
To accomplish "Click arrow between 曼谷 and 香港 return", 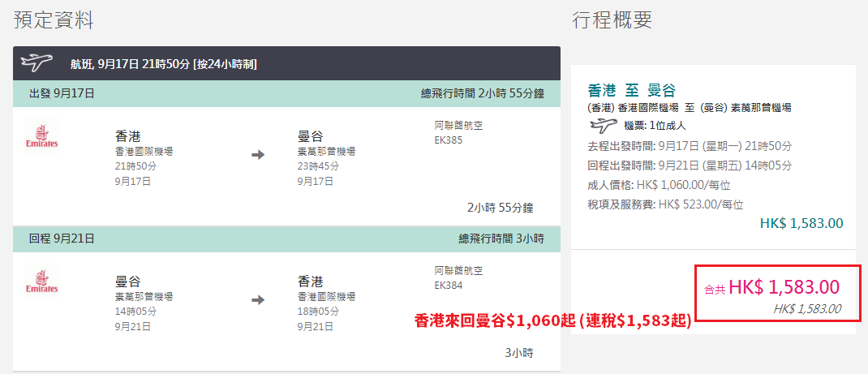I will [258, 300].
